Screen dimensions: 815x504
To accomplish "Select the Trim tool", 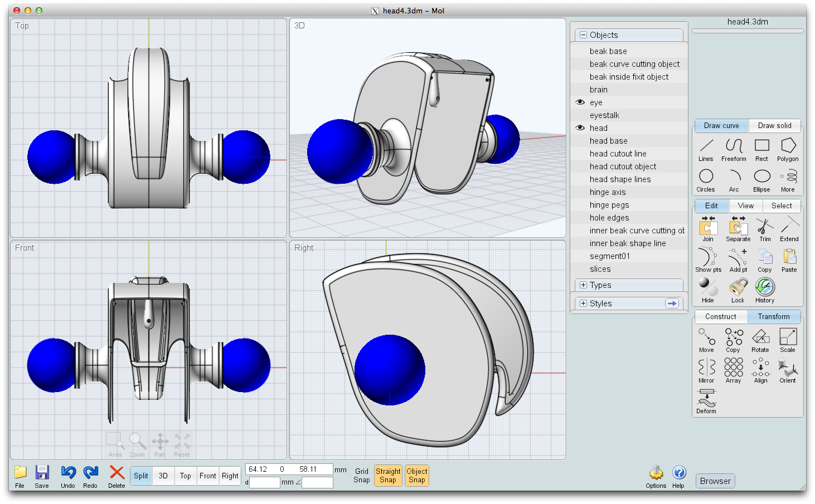I will point(764,229).
